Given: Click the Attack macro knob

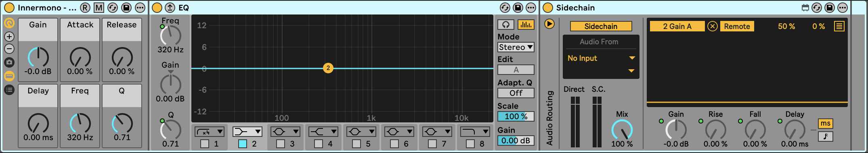Looking at the screenshot, I should pos(80,57).
